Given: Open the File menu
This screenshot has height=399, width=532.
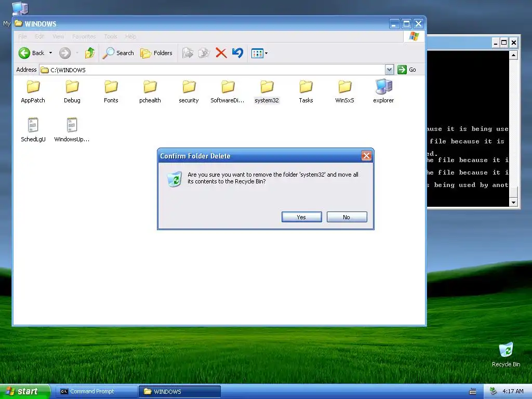Looking at the screenshot, I should pyautogui.click(x=22, y=36).
